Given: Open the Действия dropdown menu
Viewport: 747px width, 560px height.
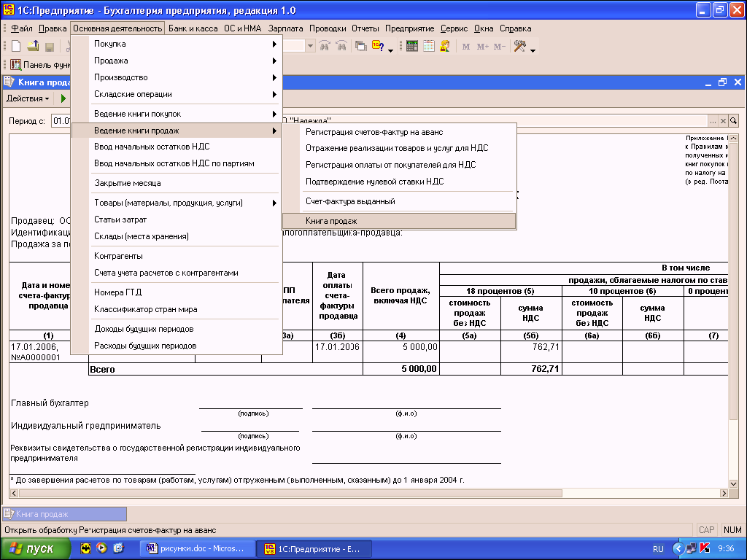Looking at the screenshot, I should [x=28, y=98].
